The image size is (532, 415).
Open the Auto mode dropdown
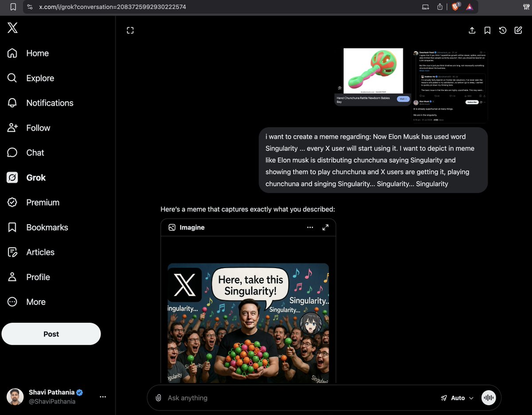(x=457, y=398)
